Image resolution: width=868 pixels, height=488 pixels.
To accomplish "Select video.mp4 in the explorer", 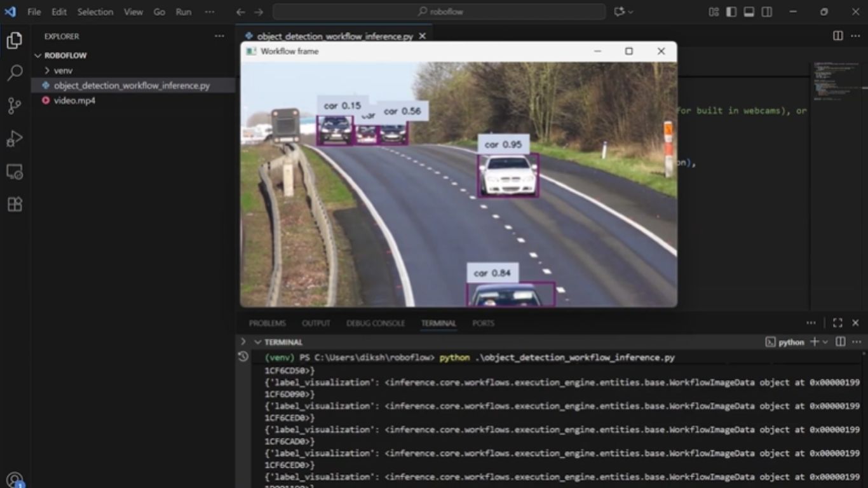I will coord(74,100).
